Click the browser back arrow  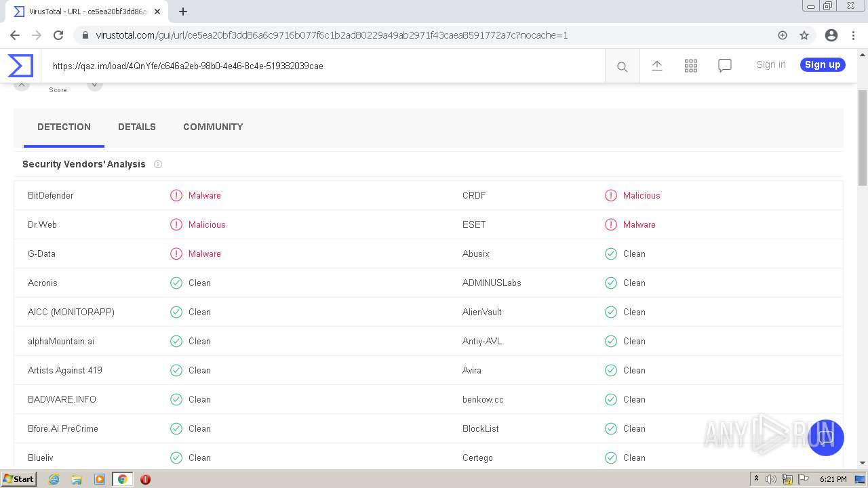15,35
